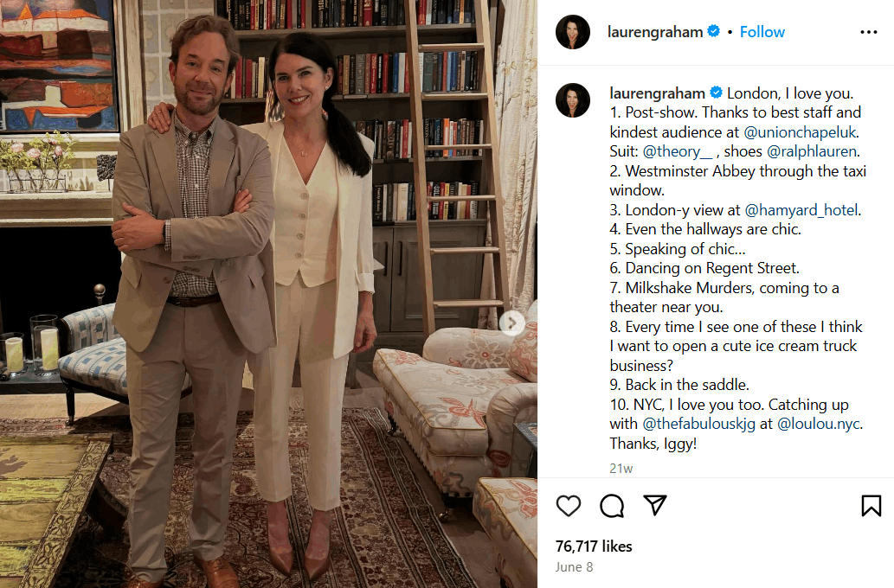Click the Follow button in the header
The image size is (894, 588).
pyautogui.click(x=762, y=32)
